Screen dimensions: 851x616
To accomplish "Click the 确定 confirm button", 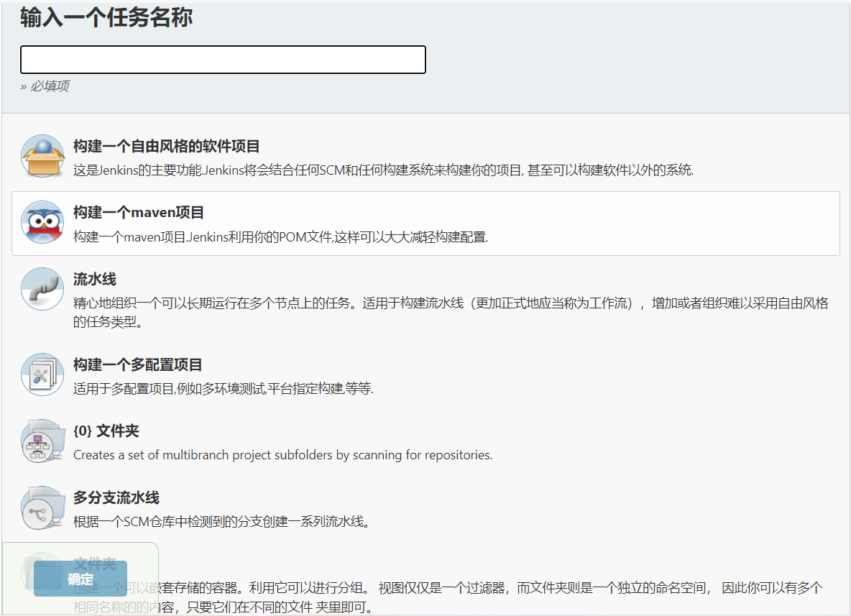I will 80,579.
